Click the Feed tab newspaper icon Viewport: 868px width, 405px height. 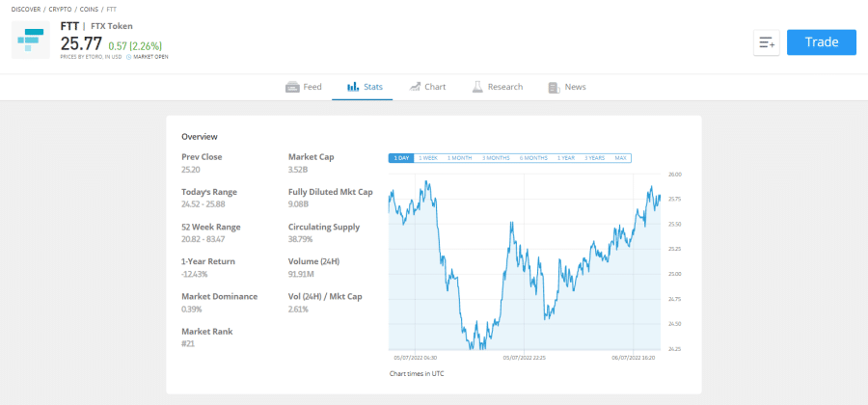click(x=292, y=87)
